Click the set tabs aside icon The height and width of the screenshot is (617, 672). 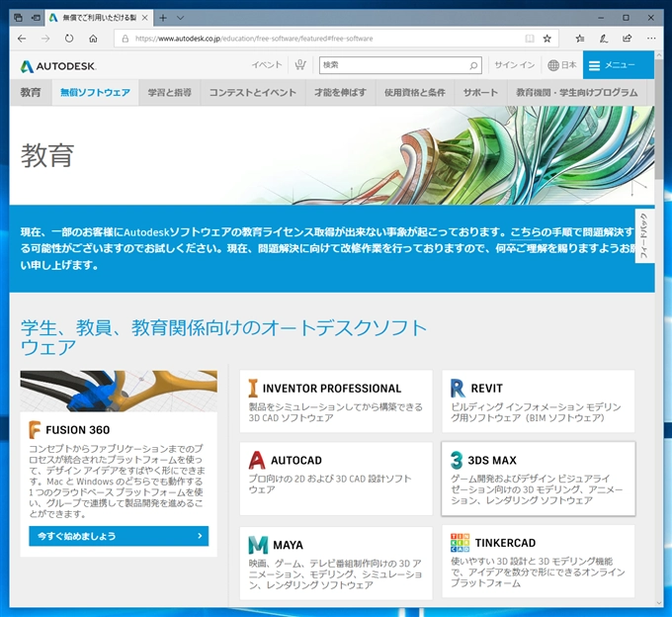[36, 18]
